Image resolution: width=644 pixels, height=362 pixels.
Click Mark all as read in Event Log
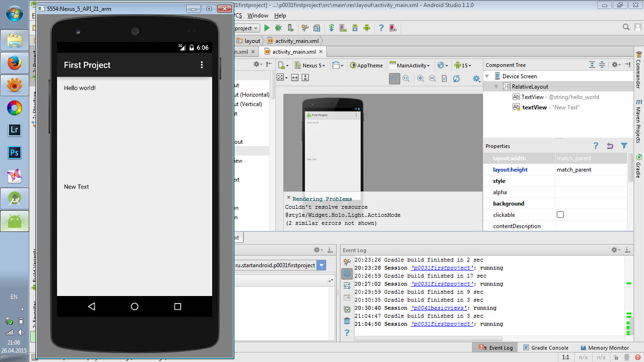(347, 309)
